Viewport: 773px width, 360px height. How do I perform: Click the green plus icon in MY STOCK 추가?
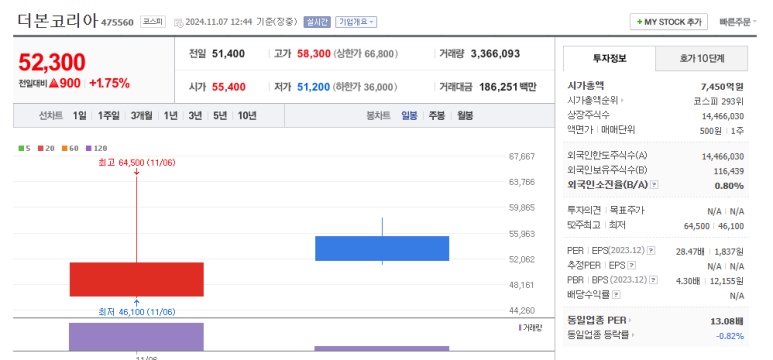[x=639, y=22]
